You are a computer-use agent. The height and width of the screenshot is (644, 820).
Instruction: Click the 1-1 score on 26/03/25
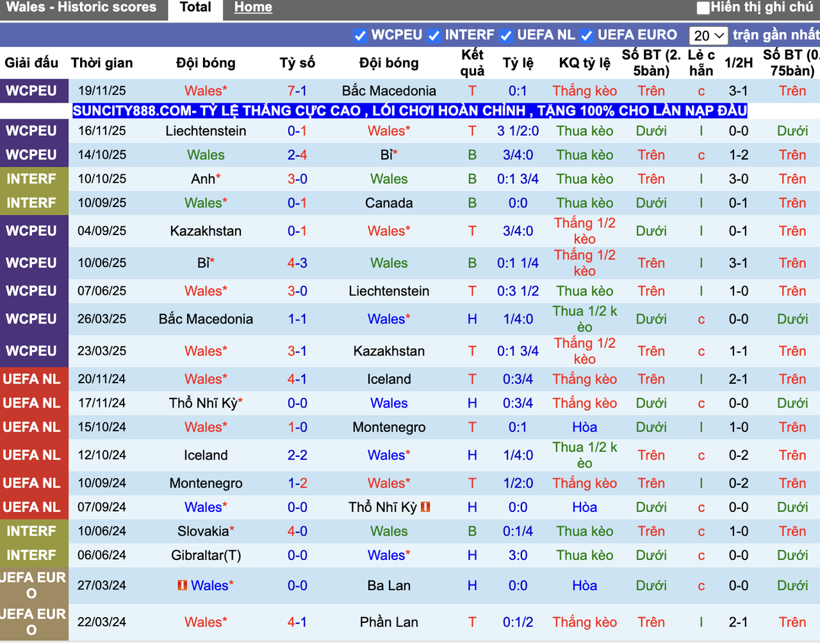(297, 319)
